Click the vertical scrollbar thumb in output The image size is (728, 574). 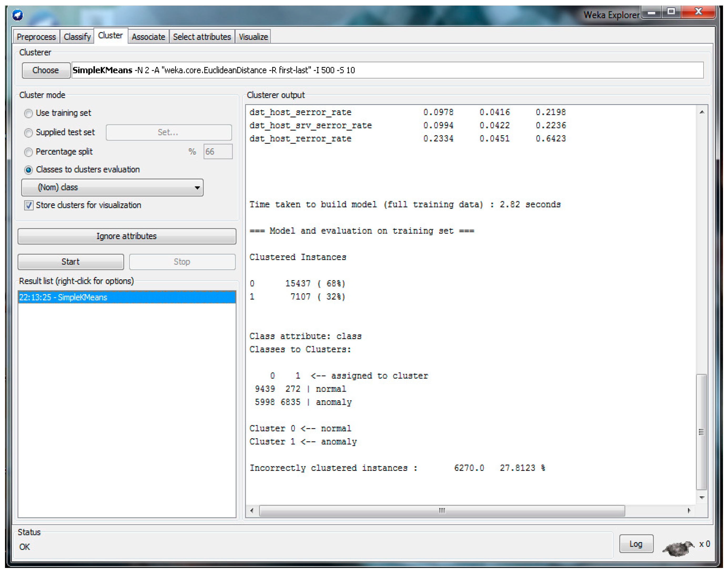point(701,432)
